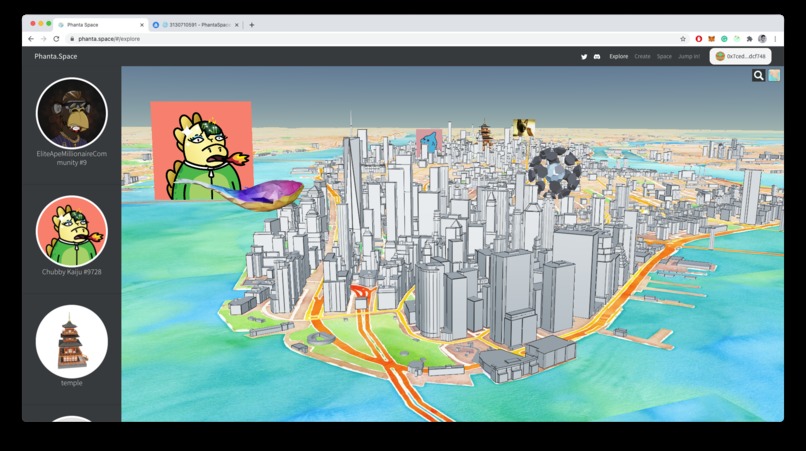The width and height of the screenshot is (806, 451).
Task: Open the Twitter link in the header
Action: (x=584, y=57)
